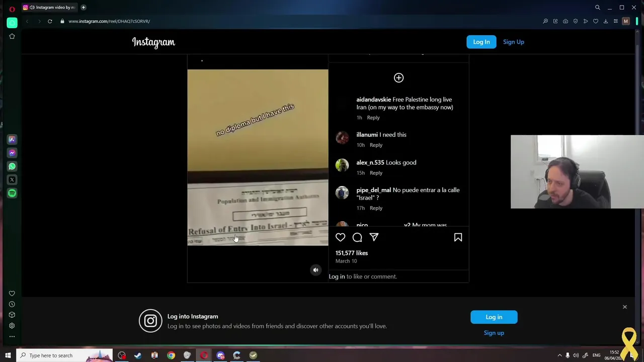This screenshot has height=362, width=644.
Task: Open the Find in page icon
Action: [x=545, y=21]
